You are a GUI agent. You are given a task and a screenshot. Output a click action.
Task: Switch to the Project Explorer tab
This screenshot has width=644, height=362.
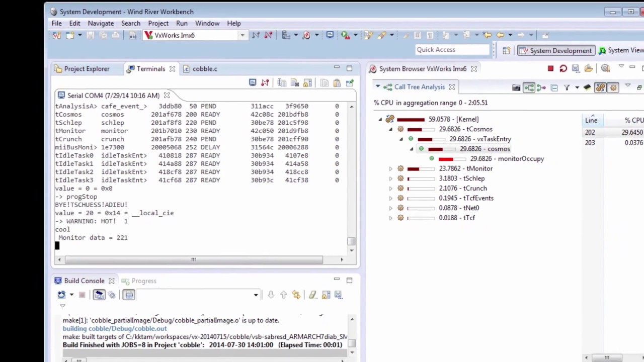(82, 69)
